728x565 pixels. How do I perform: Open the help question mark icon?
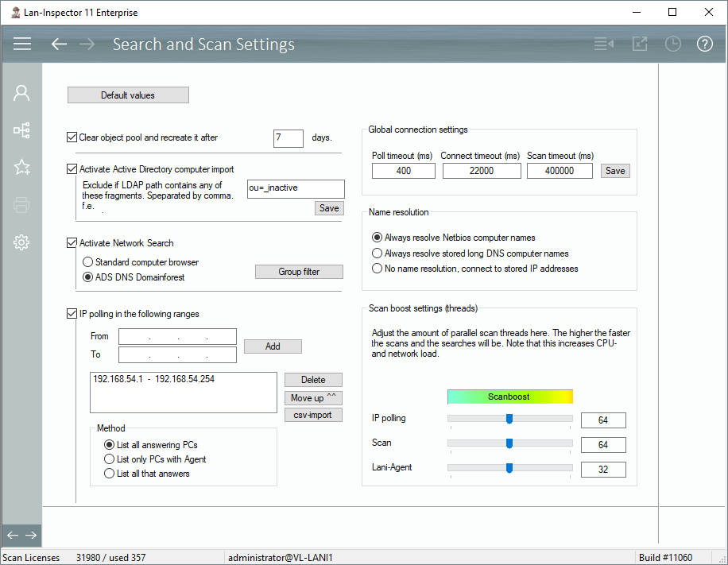click(705, 44)
